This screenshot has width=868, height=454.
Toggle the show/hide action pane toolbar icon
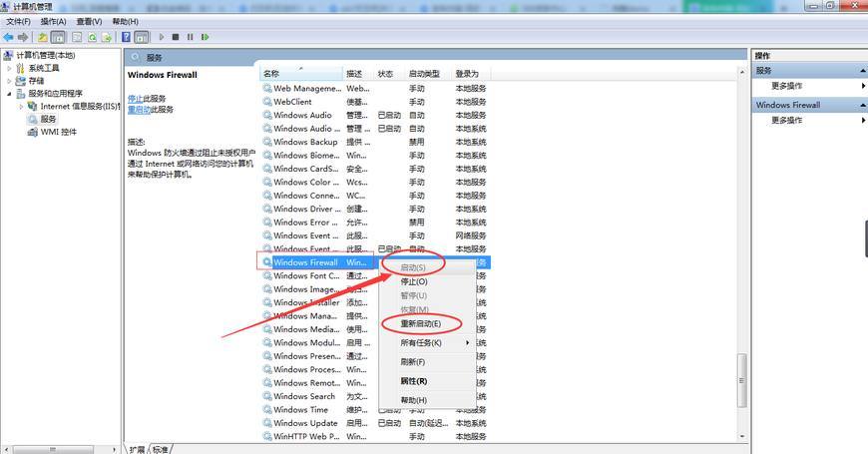(x=142, y=37)
